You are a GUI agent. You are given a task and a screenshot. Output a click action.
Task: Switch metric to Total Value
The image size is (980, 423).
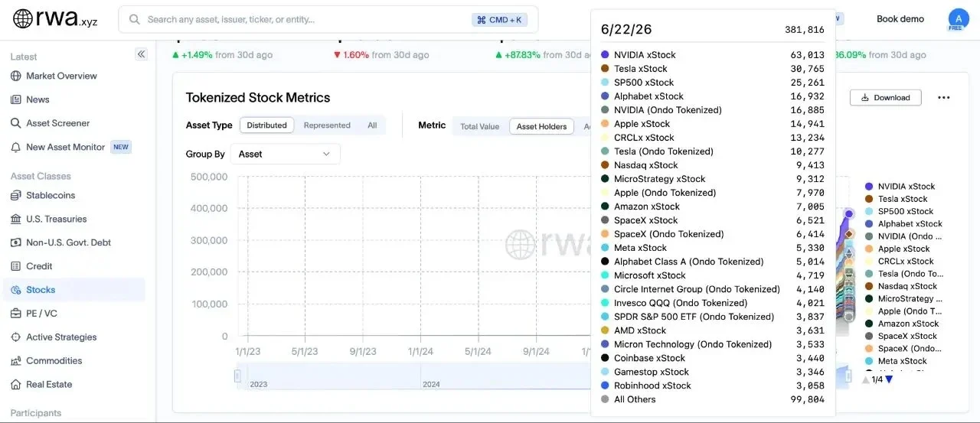479,126
